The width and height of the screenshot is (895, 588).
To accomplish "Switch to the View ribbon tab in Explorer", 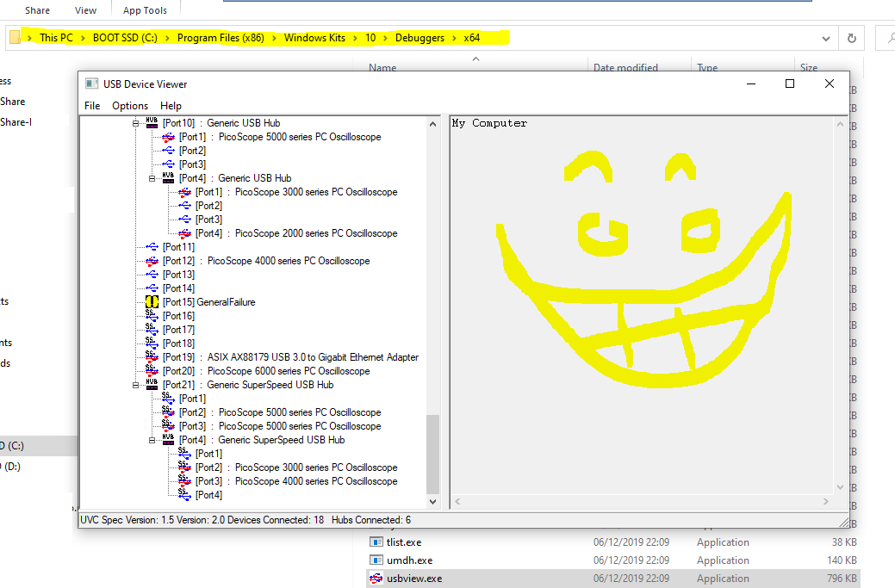I will click(85, 10).
